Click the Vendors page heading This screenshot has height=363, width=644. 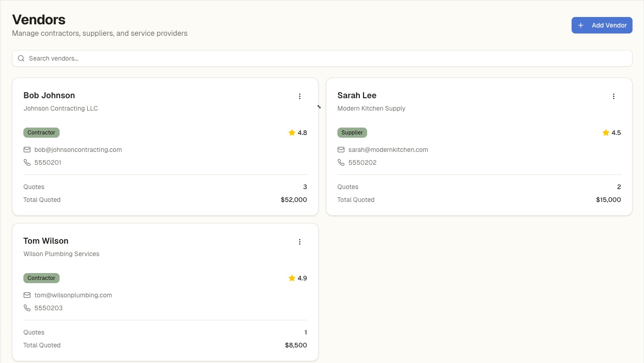39,20
